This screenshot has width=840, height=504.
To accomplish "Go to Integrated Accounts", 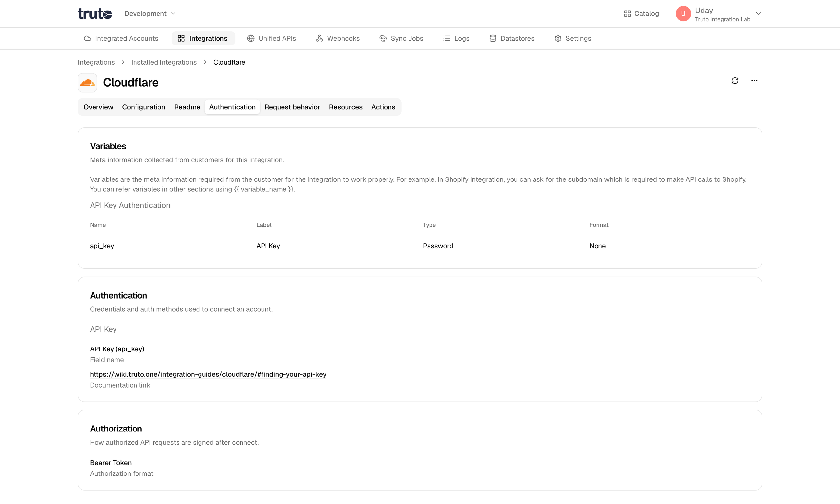I will (x=121, y=38).
